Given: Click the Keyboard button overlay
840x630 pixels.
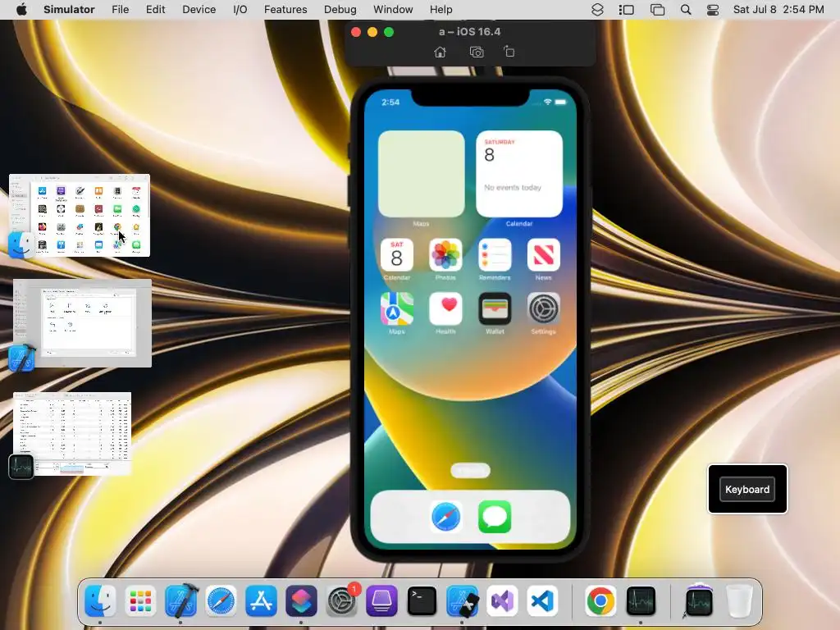Looking at the screenshot, I should click(746, 489).
